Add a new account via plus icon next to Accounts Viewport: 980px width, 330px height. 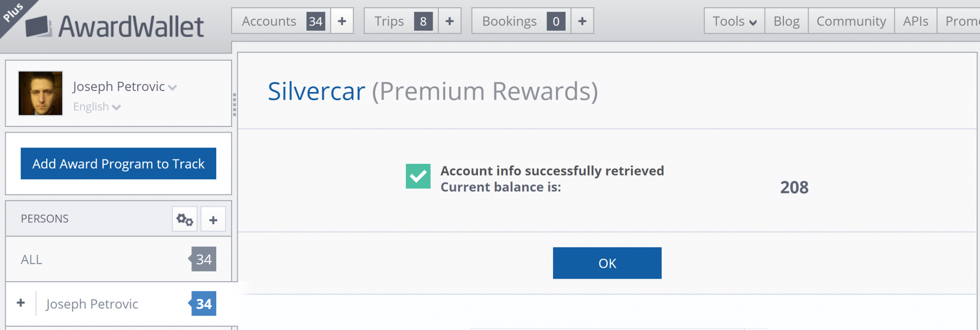click(341, 21)
